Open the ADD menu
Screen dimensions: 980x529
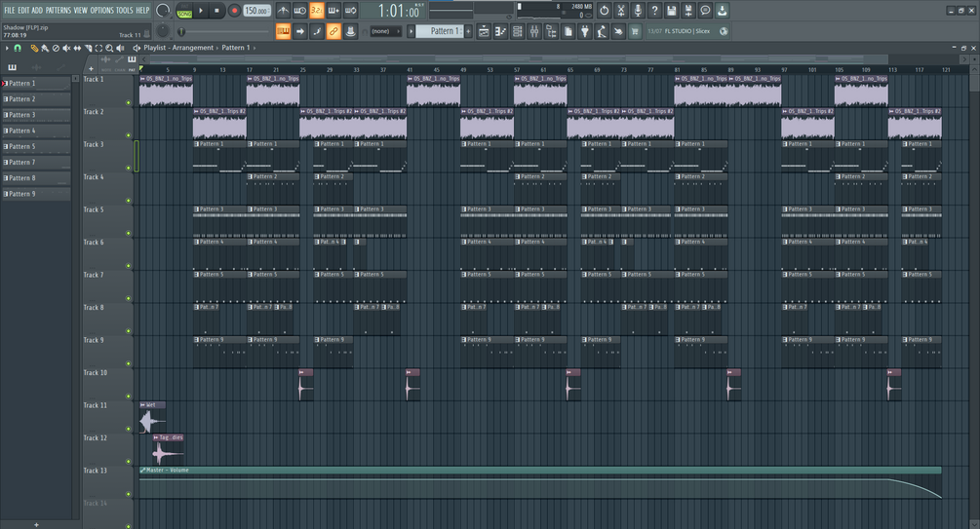click(x=37, y=10)
